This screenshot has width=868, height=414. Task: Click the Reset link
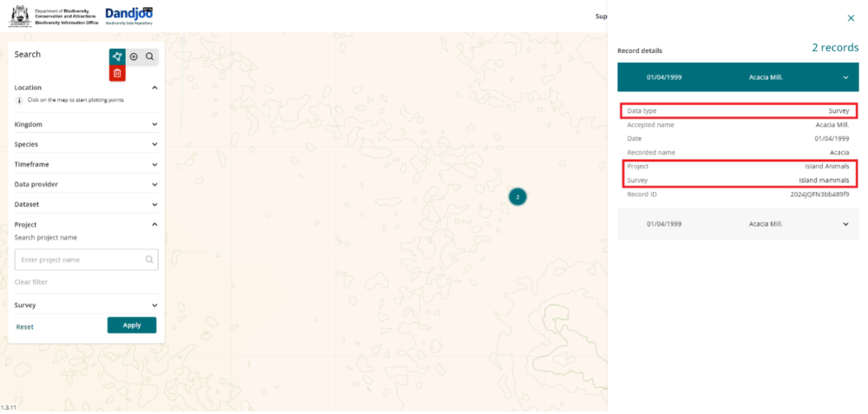[25, 326]
